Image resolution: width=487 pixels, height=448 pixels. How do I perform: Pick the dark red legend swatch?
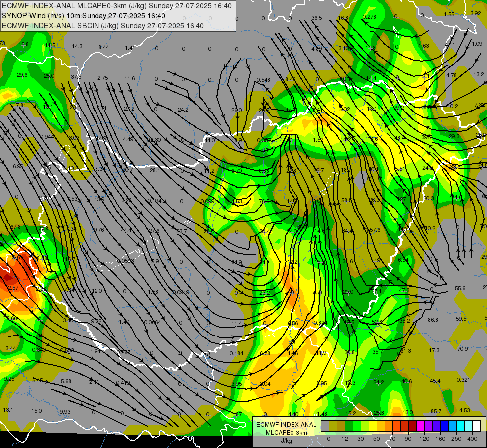[x=413, y=426]
